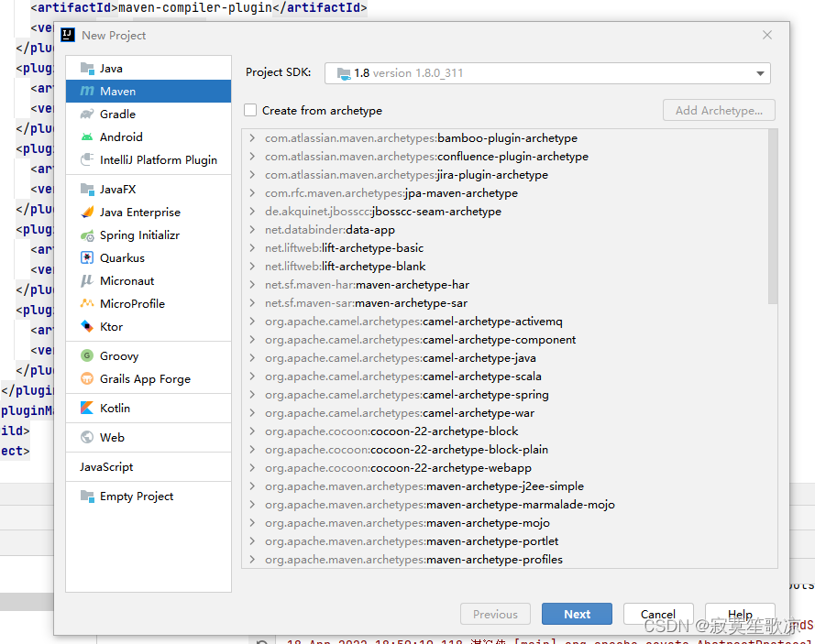The width and height of the screenshot is (815, 644).
Task: Click the Web globe icon
Action: pyautogui.click(x=87, y=437)
